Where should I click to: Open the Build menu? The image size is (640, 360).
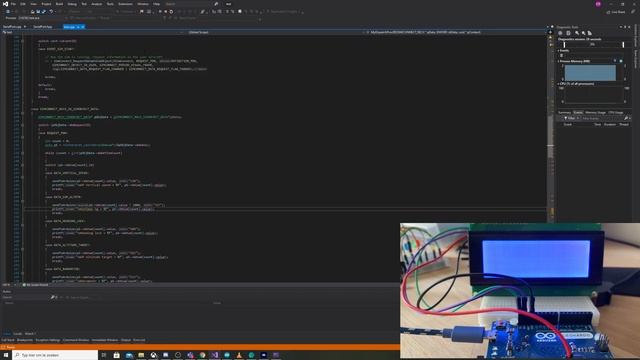click(x=59, y=4)
